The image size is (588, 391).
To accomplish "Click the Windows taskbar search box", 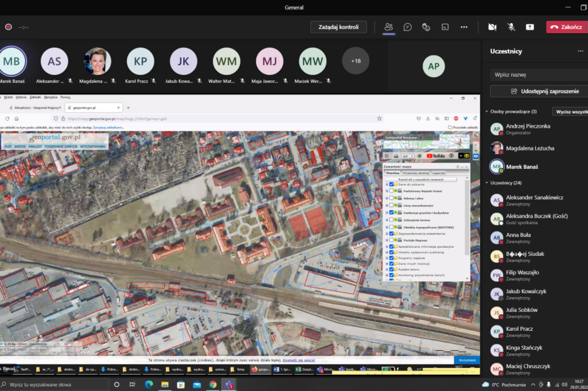I will click(x=54, y=385).
